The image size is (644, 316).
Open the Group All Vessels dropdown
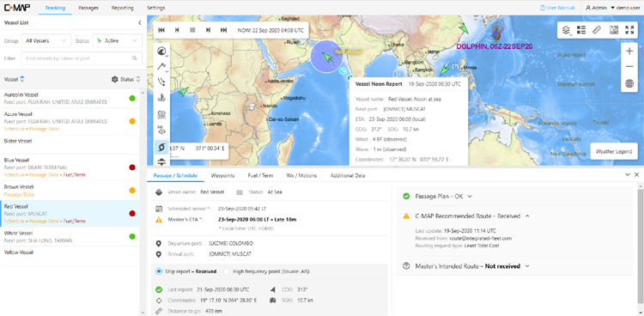click(x=46, y=40)
